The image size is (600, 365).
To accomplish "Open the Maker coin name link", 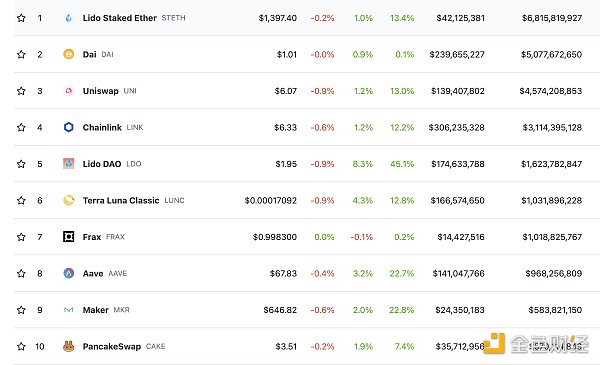I will pos(96,310).
